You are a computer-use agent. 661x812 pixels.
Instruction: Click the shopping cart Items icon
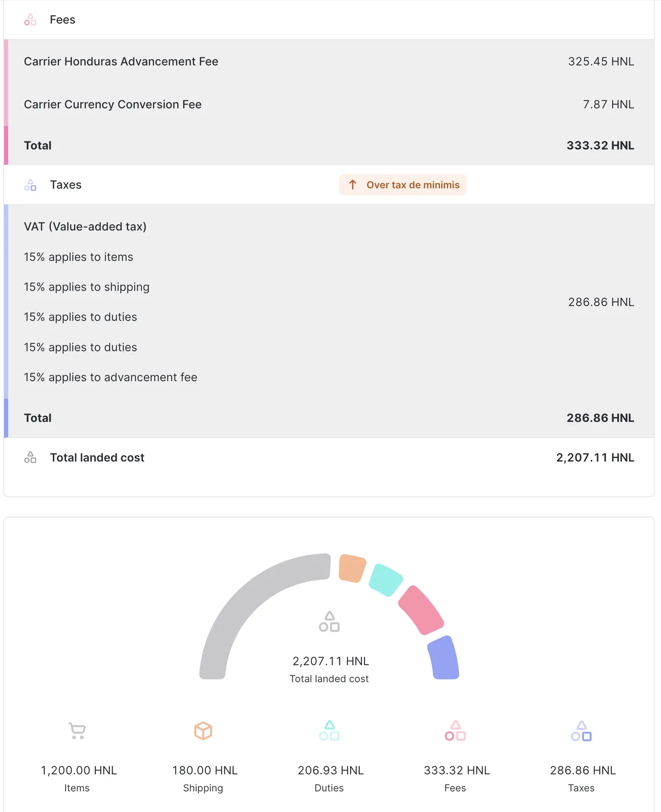tap(77, 730)
